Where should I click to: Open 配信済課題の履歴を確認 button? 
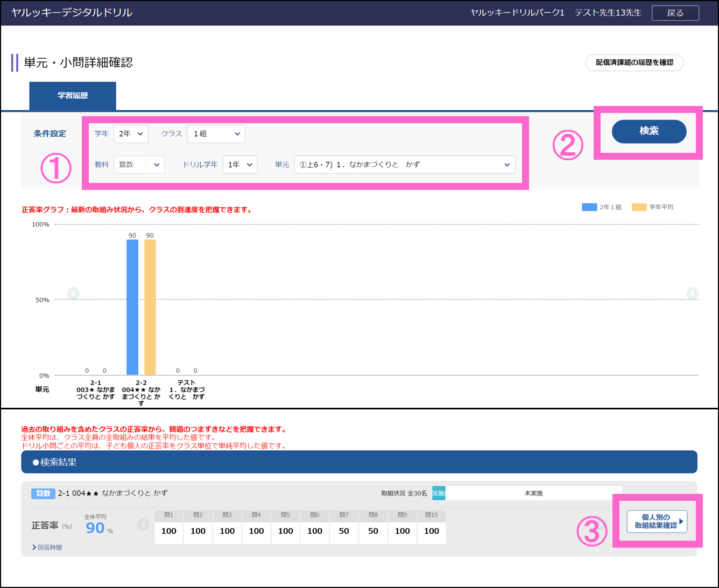634,62
